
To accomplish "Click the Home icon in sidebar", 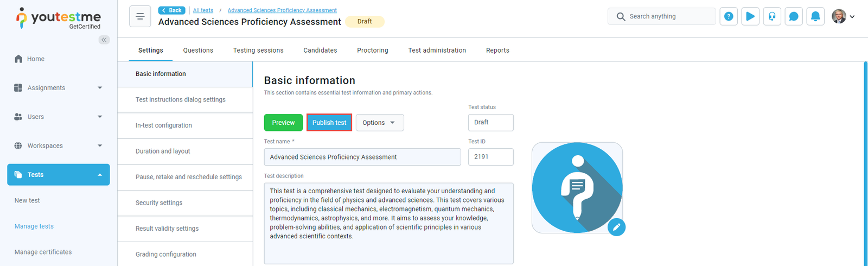I will (18, 59).
